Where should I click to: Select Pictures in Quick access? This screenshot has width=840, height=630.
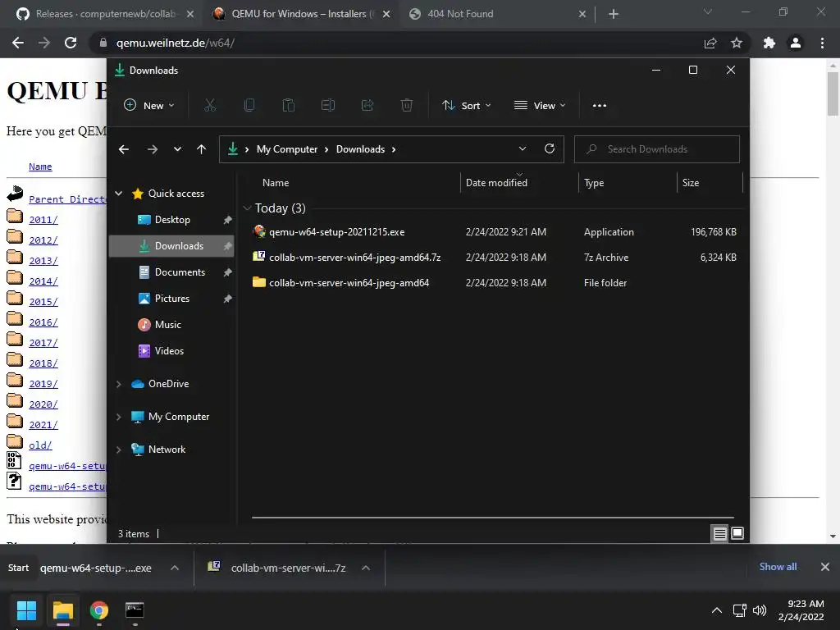171,299
